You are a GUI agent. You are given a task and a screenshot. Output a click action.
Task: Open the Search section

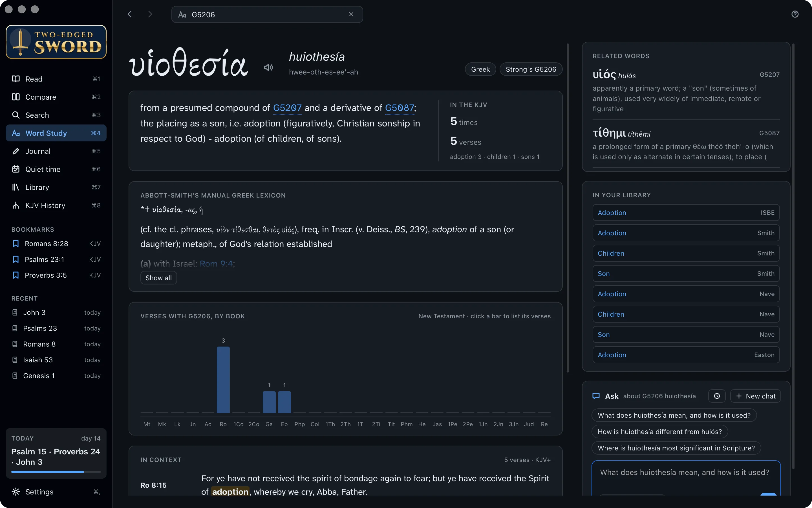coord(56,115)
